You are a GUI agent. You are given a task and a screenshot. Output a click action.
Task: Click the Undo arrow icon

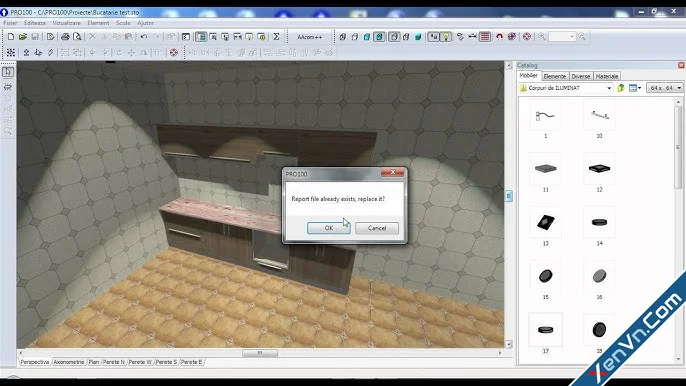click(144, 37)
